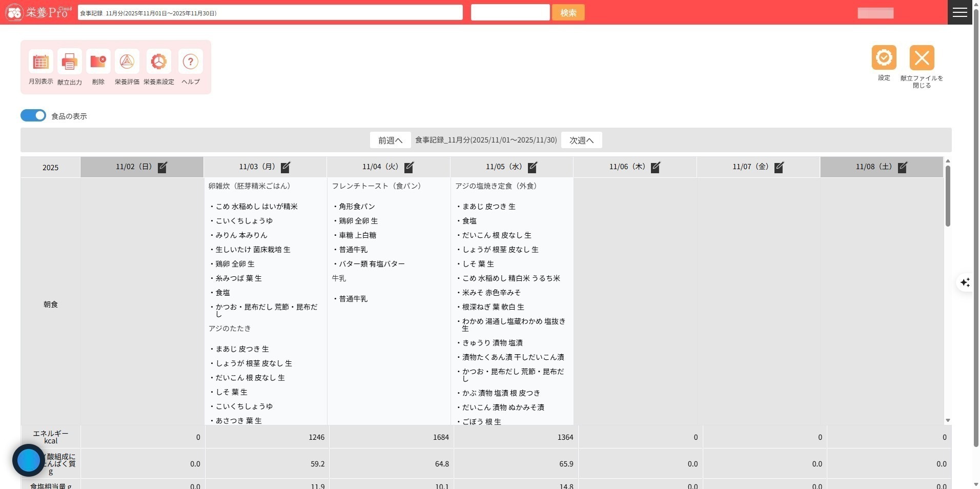Click the 献立出力 printer icon
The width and height of the screenshot is (980, 489).
point(69,62)
